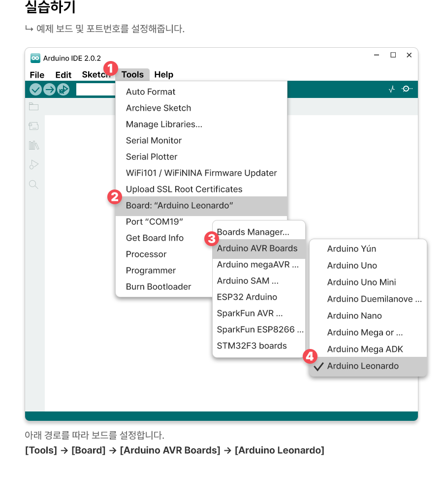The width and height of the screenshot is (443, 504).
Task: Open the sidebar Debug play icon
Action: [x=33, y=164]
